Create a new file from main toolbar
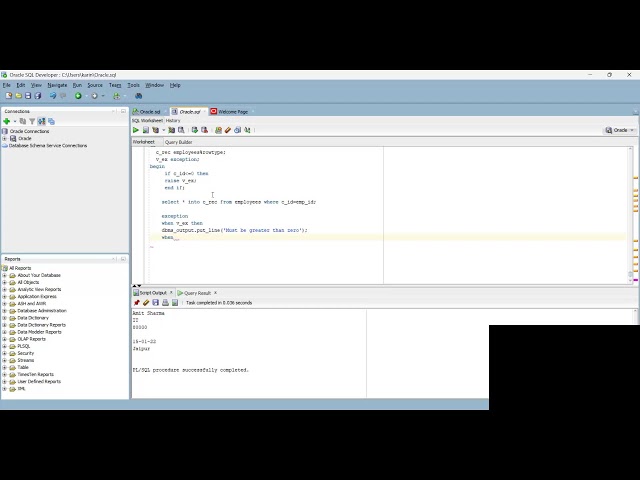 pyautogui.click(x=9, y=96)
